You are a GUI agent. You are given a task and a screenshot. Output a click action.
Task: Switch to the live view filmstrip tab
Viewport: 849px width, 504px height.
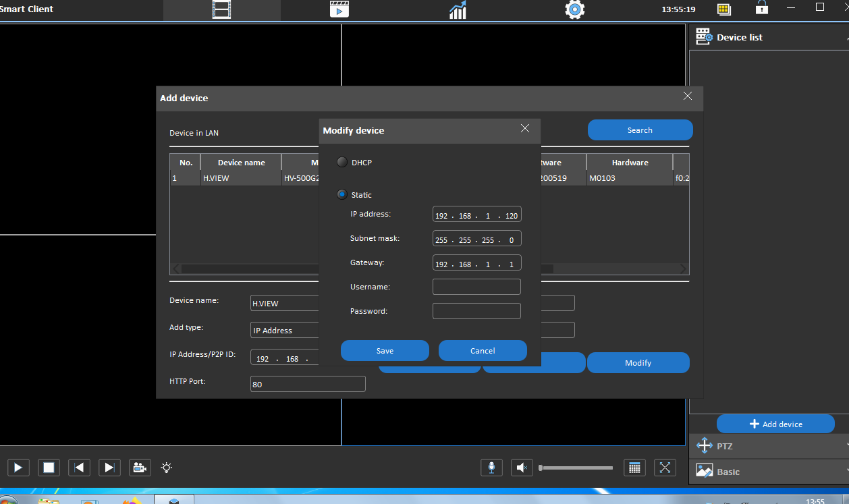click(x=221, y=9)
